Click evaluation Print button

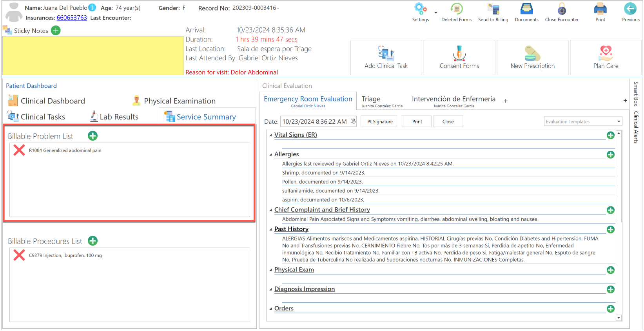[417, 121]
